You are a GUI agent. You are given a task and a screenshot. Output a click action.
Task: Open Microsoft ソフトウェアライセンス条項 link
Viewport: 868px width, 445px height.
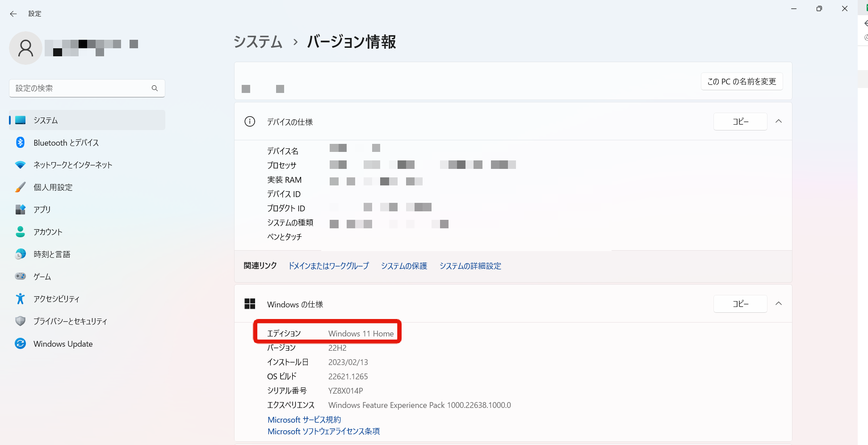323,431
